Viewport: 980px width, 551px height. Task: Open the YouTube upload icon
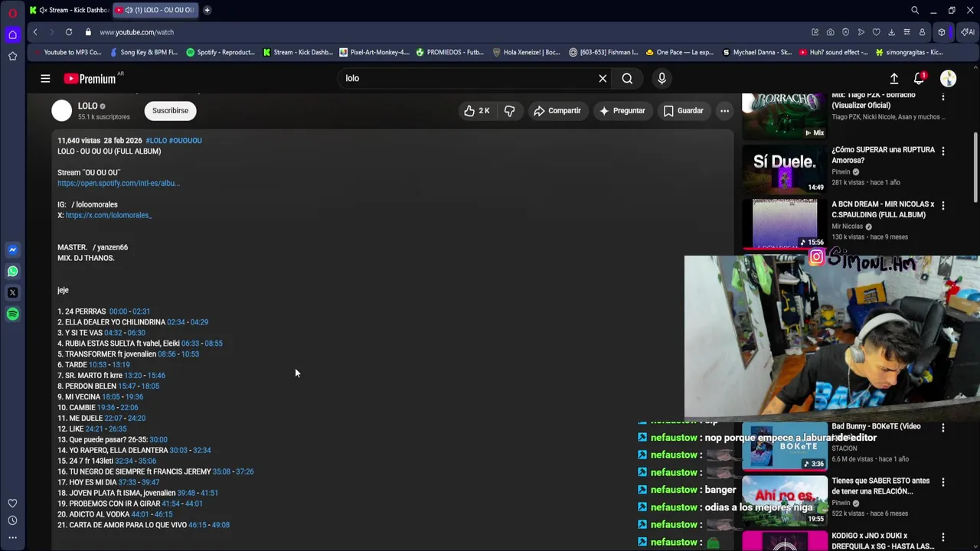pyautogui.click(x=893, y=78)
